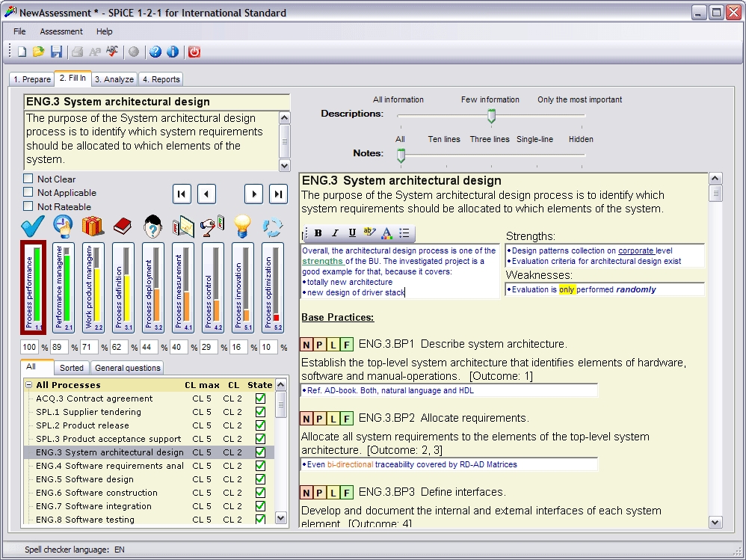Open the Assessment menu
This screenshot has height=560, width=746.
pos(61,31)
